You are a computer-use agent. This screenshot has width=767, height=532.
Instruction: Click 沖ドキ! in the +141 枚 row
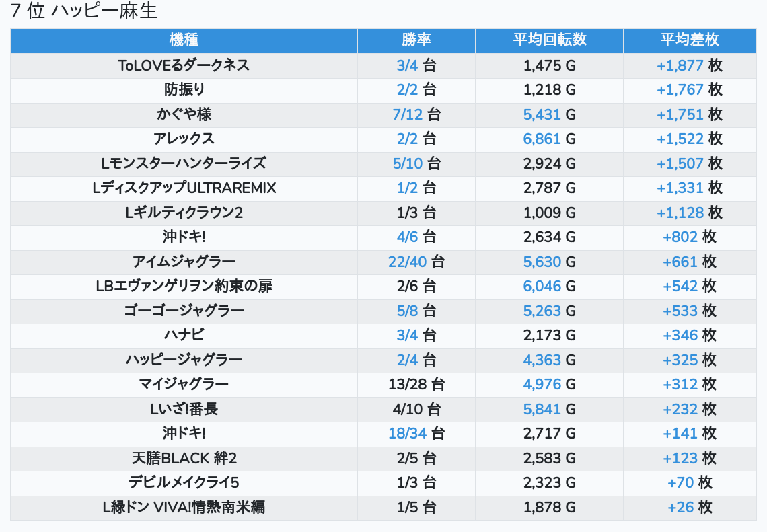click(x=184, y=434)
